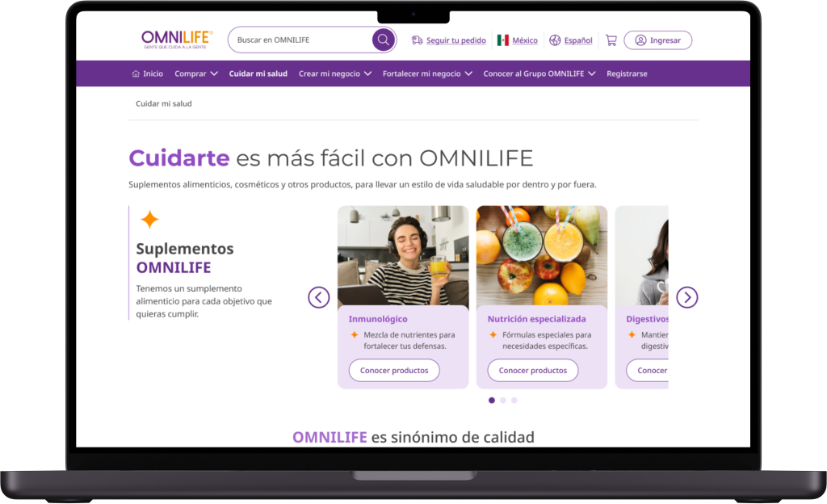Image resolution: width=827 pixels, height=504 pixels.
Task: Click the Ingresar login button
Action: point(657,40)
